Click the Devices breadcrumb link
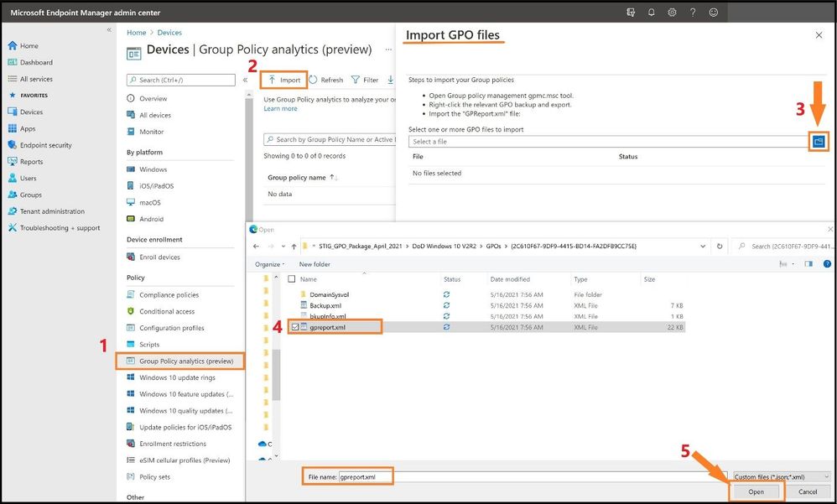This screenshot has width=837, height=504. point(169,33)
